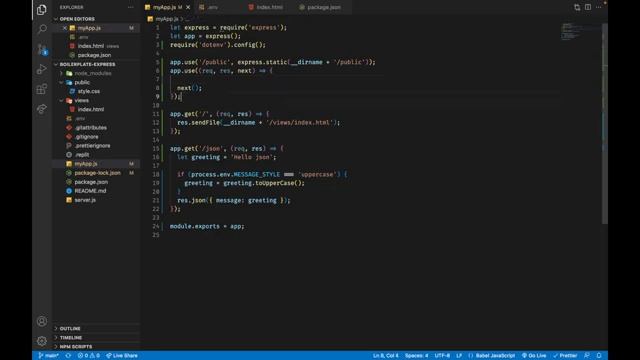Expand the Timeline section
This screenshot has height=360, width=640.
[x=96, y=338]
